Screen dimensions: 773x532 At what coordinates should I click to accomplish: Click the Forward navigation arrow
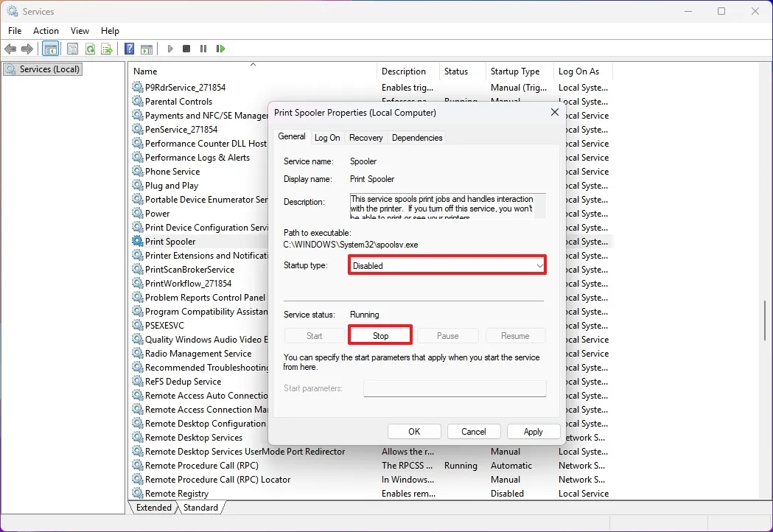point(28,49)
